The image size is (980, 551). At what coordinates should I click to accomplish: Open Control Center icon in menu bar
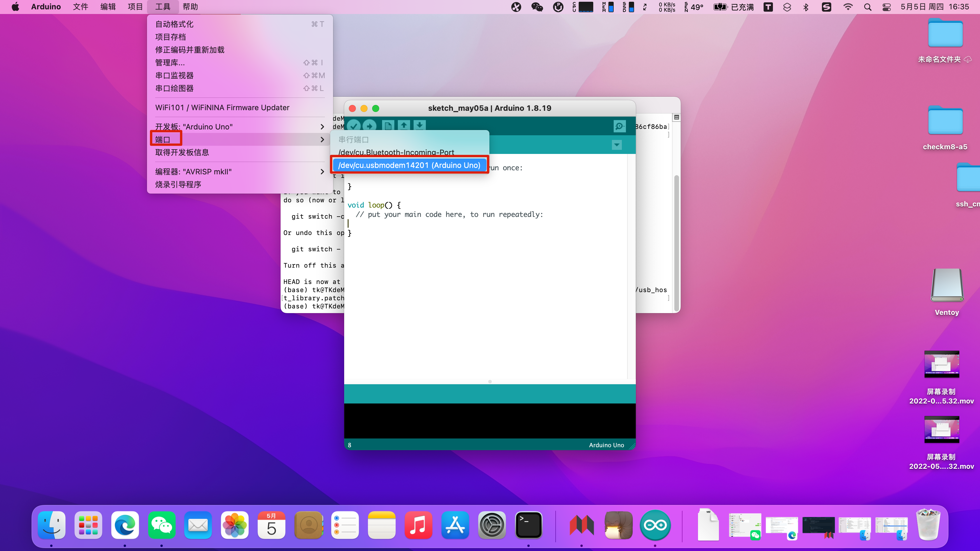(x=886, y=7)
